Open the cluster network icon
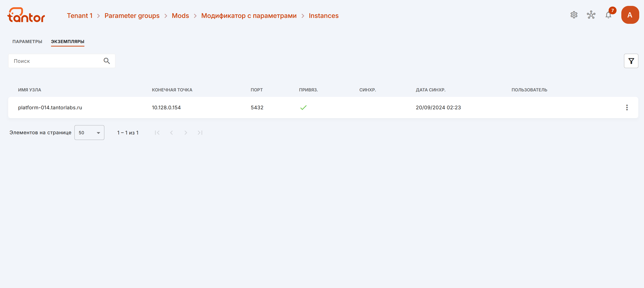 tap(591, 15)
